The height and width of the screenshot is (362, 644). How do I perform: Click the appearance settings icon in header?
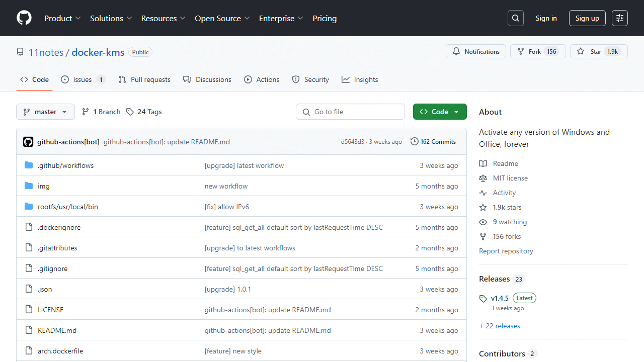[x=620, y=18]
